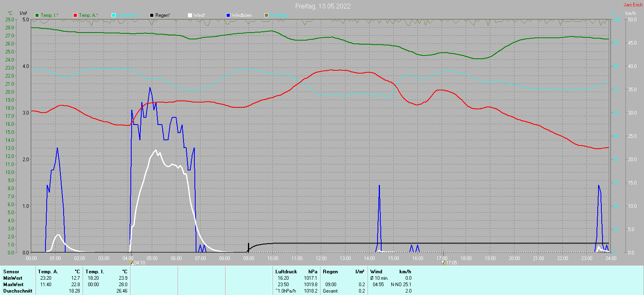Viewport: 644px width, 295px height.
Task: Click the pressure trend '^1.0hPa/h' label
Action: click(x=286, y=291)
